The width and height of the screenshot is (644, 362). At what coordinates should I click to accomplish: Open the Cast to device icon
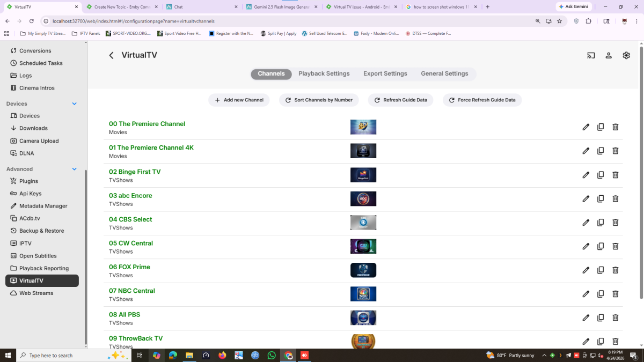591,55
